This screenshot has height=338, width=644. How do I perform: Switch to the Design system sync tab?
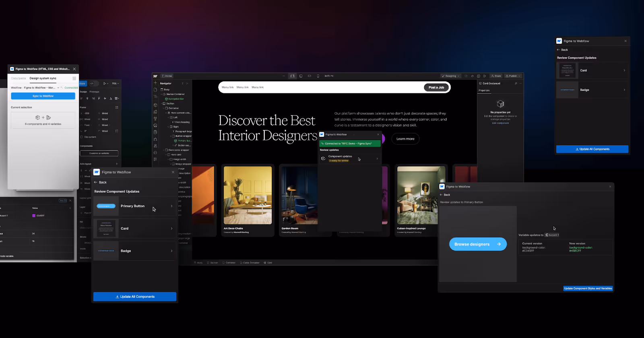(x=43, y=78)
